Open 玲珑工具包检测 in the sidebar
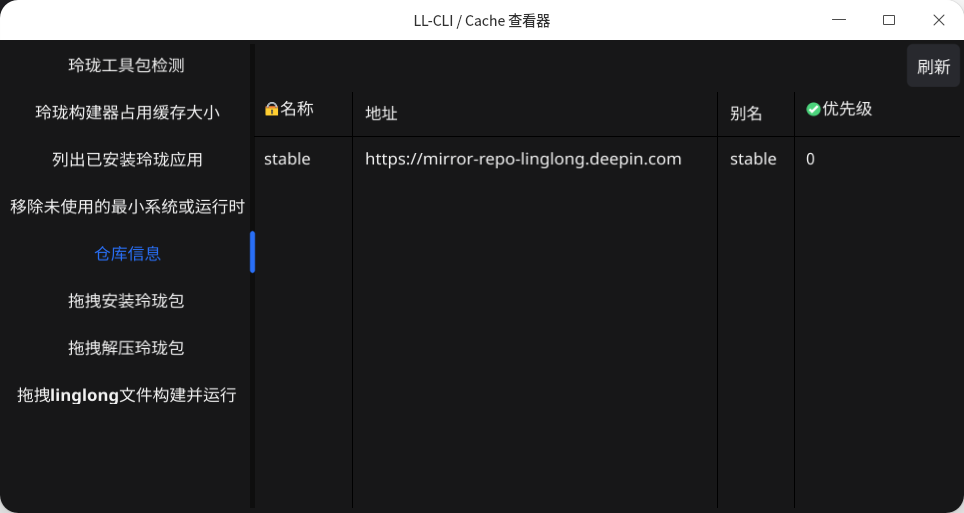 127,65
